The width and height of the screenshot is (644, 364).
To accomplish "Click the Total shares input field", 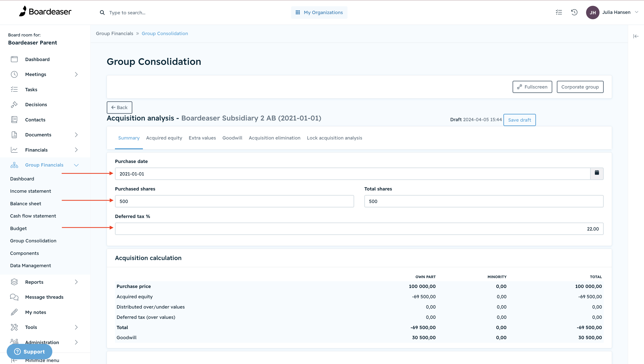I will point(484,201).
